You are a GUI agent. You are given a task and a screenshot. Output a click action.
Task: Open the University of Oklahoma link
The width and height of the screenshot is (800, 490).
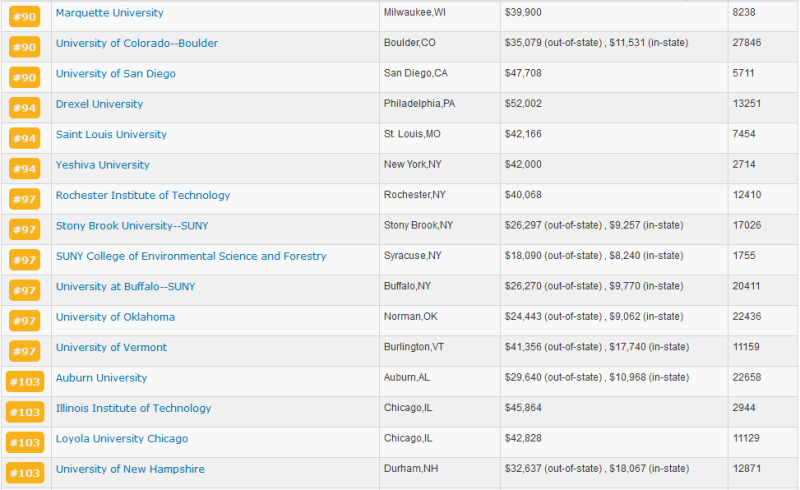pos(115,317)
